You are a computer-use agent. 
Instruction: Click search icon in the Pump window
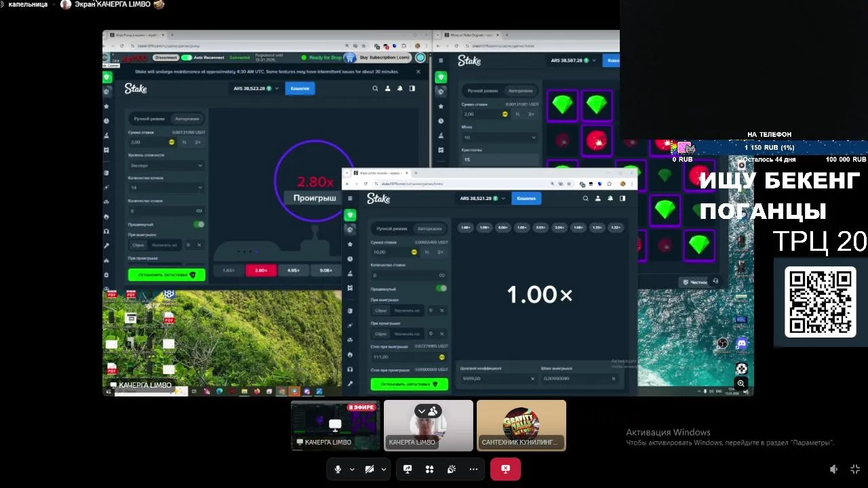click(375, 88)
